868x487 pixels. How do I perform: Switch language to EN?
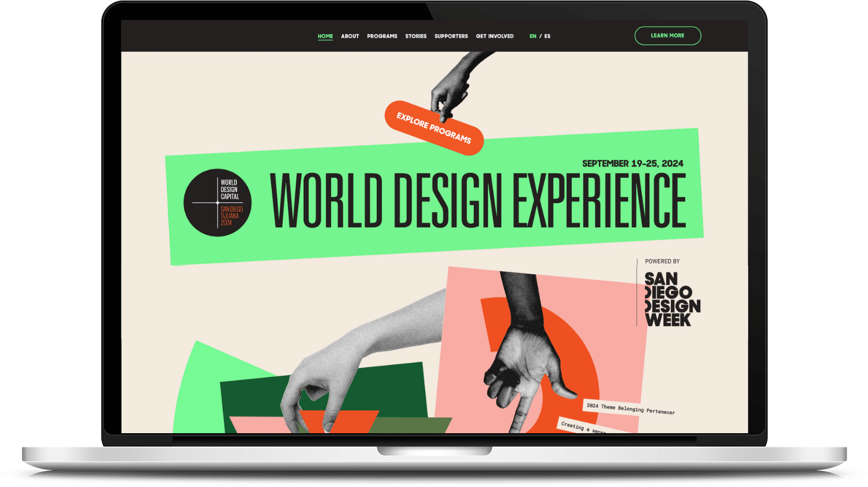point(533,36)
